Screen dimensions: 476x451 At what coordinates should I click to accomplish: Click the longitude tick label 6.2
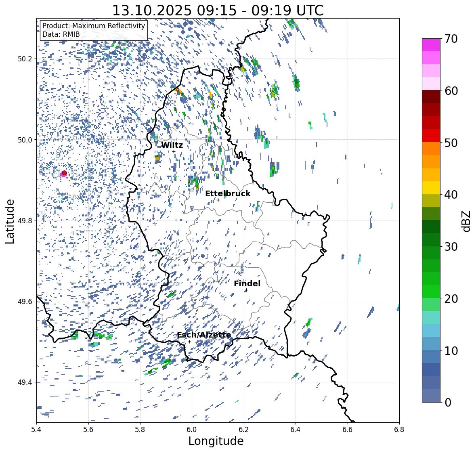[x=244, y=430]
